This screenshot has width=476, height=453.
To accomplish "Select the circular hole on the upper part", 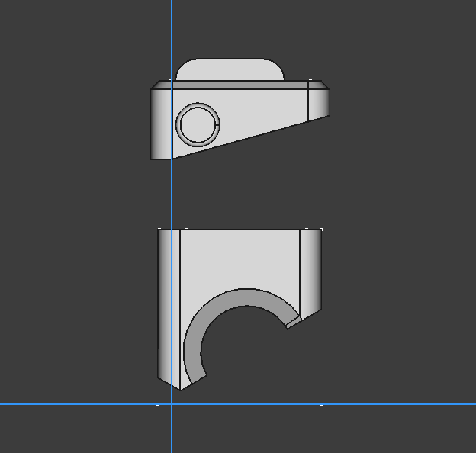I will (x=198, y=125).
